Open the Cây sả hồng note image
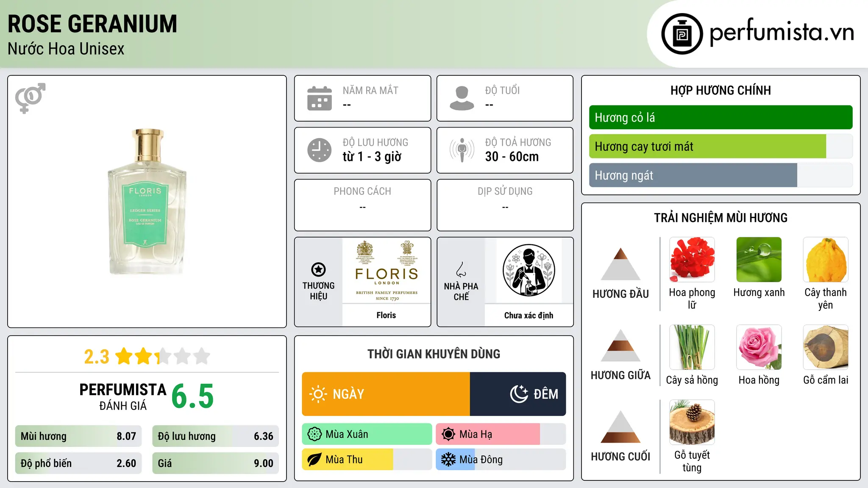Viewport: 868px width, 488px height. [692, 347]
